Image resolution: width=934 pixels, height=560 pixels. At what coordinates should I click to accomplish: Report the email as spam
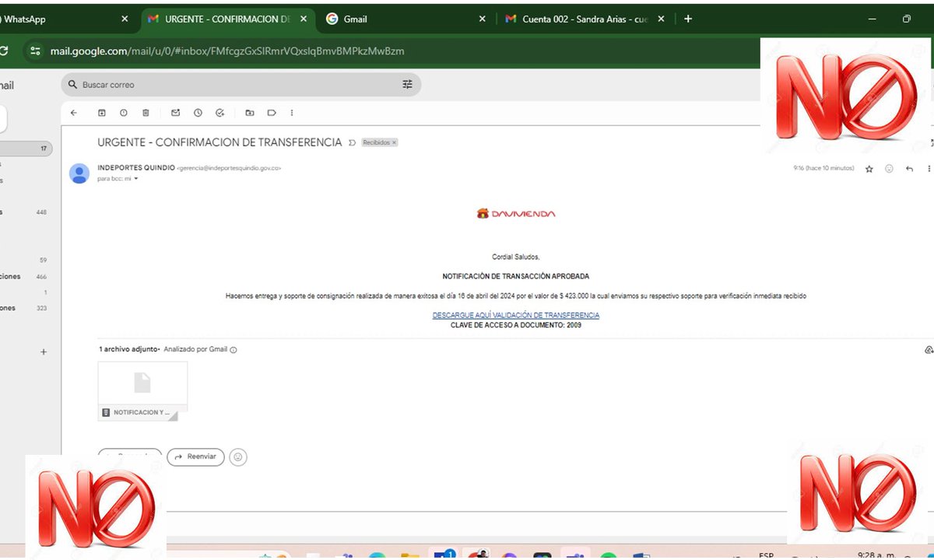[124, 113]
